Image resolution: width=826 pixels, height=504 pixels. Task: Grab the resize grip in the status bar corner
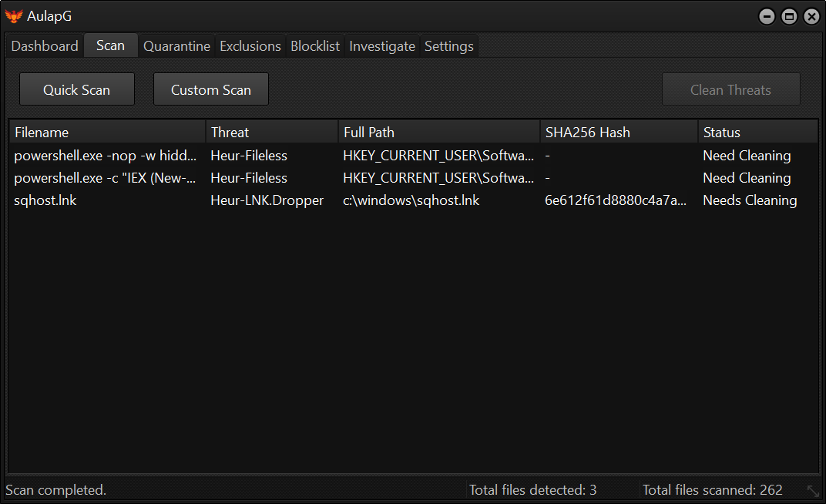pyautogui.click(x=814, y=492)
